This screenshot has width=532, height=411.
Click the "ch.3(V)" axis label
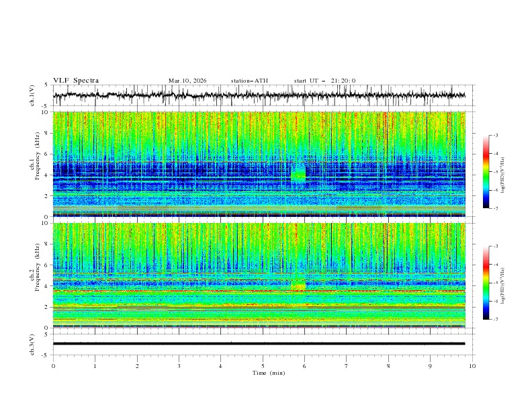click(32, 345)
